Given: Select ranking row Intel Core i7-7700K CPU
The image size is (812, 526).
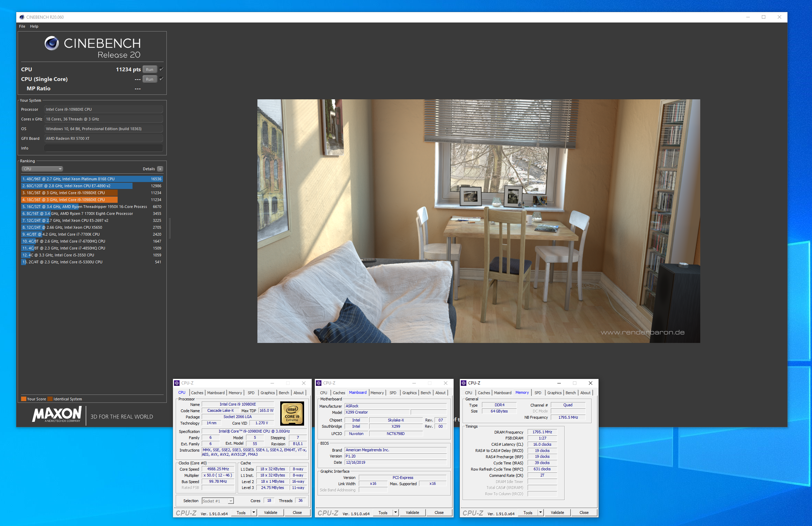Looking at the screenshot, I should click(92, 234).
